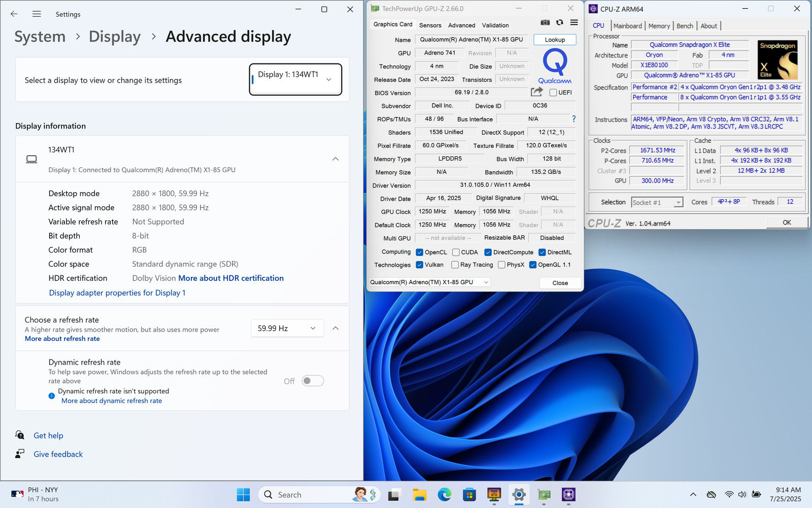Open the Bench tab in CPU-Z
The width and height of the screenshot is (812, 508).
(x=685, y=26)
